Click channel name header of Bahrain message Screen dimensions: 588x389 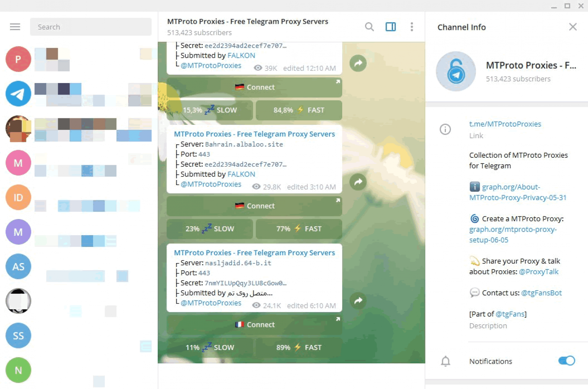pyautogui.click(x=254, y=134)
